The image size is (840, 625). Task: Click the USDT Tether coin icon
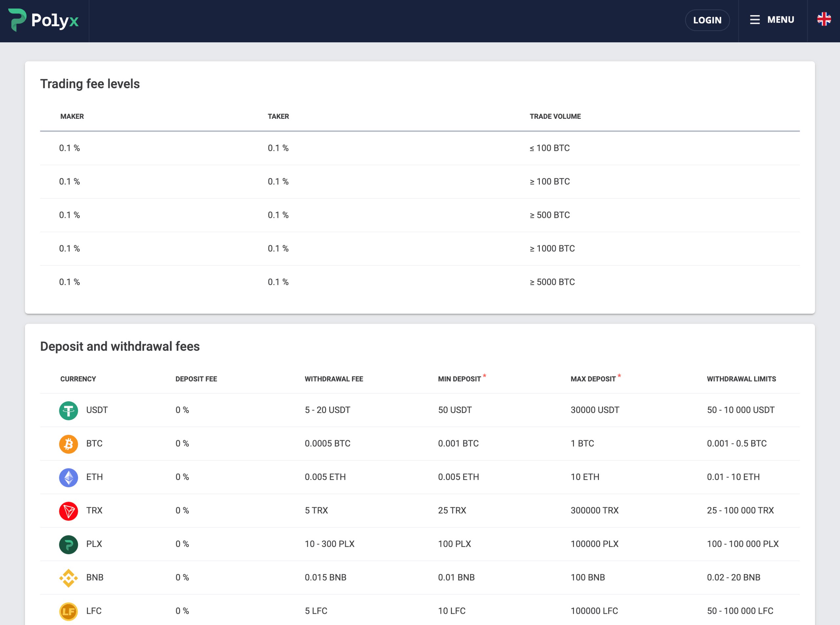pos(69,410)
